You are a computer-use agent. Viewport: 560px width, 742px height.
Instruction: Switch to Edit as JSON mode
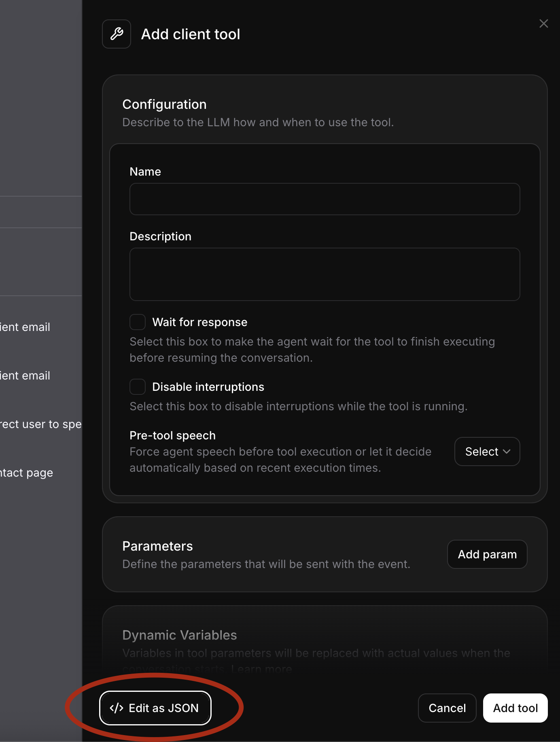155,708
